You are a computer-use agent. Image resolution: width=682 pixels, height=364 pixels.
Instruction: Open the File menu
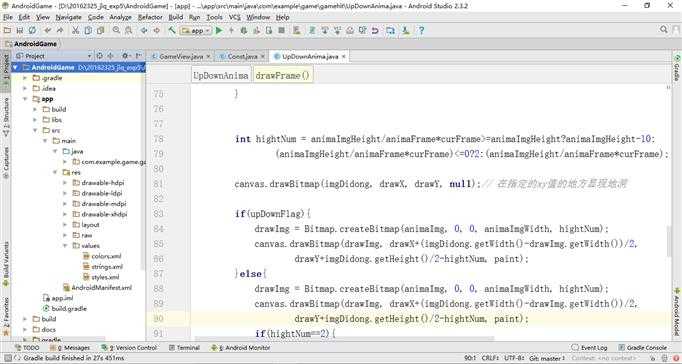pyautogui.click(x=8, y=17)
